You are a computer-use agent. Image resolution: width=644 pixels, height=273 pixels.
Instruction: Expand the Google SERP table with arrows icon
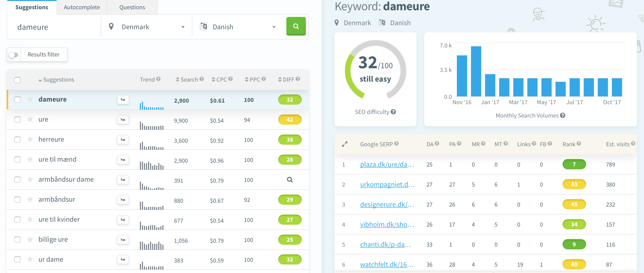pos(345,144)
